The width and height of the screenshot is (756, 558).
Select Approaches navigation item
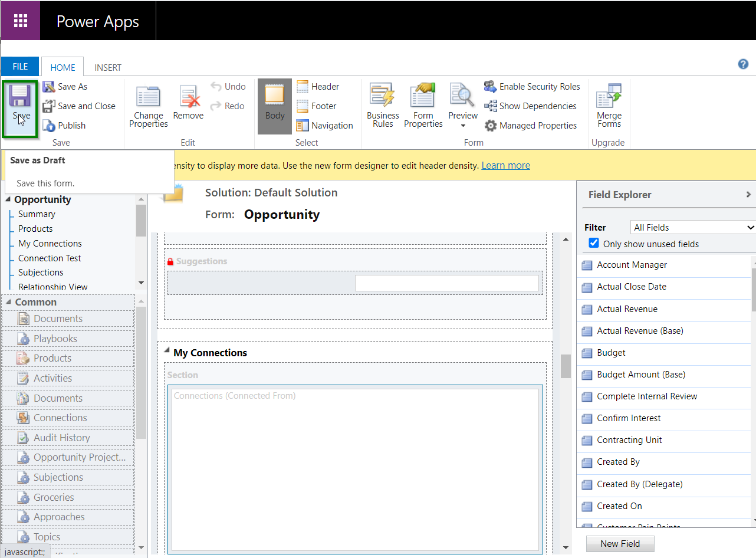pos(68,517)
